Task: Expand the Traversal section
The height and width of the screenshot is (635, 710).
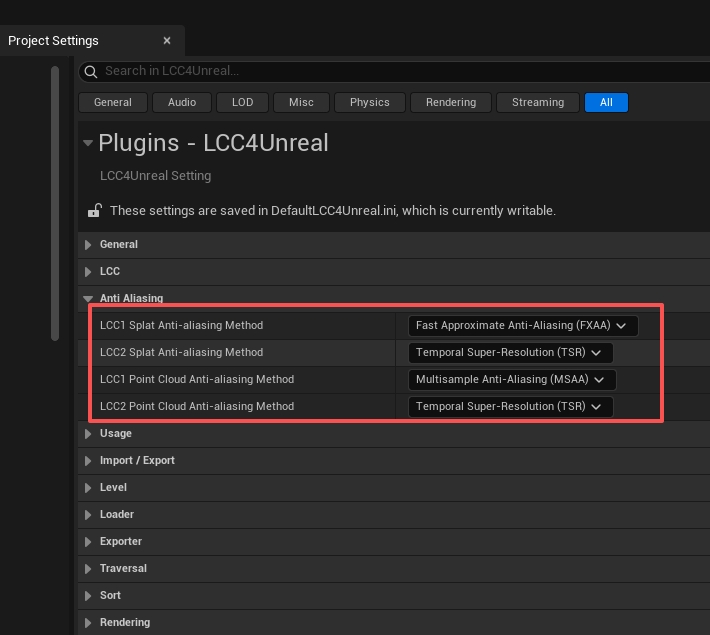Action: pyautogui.click(x=88, y=568)
